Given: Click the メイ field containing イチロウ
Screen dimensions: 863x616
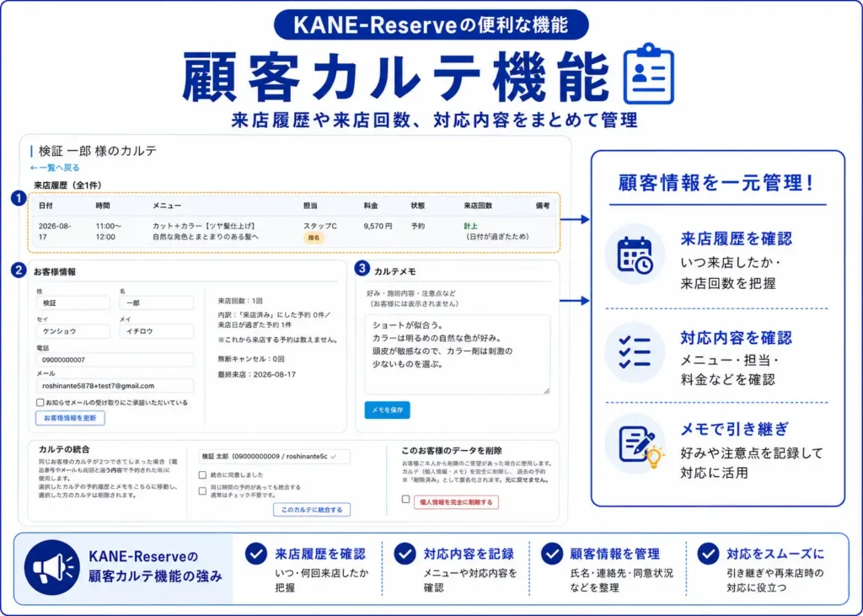Looking at the screenshot, I should 156,331.
